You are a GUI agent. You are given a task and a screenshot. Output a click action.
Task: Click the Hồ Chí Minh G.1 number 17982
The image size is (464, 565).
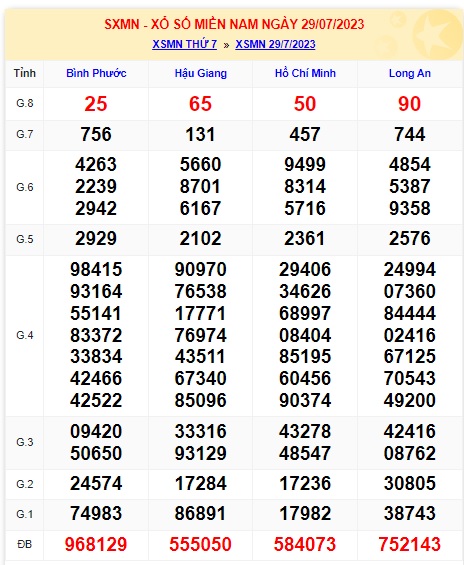[x=305, y=513]
